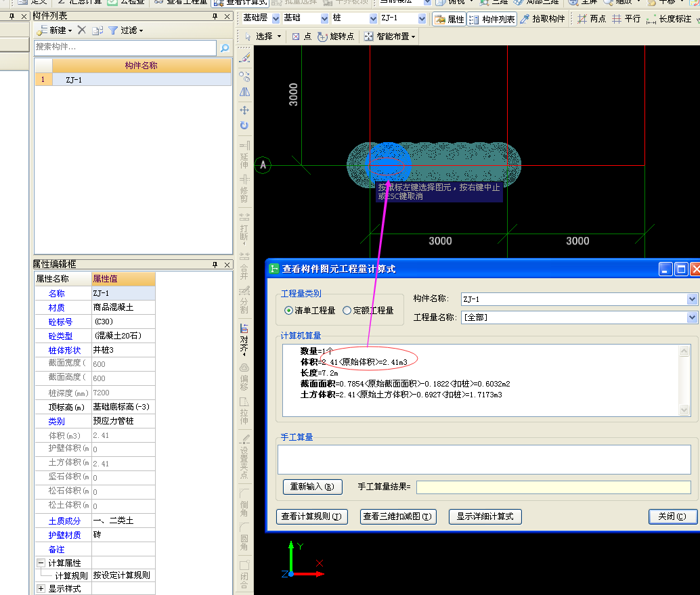Choose the 点 point drawing tool
The image size is (700, 595).
[x=302, y=37]
